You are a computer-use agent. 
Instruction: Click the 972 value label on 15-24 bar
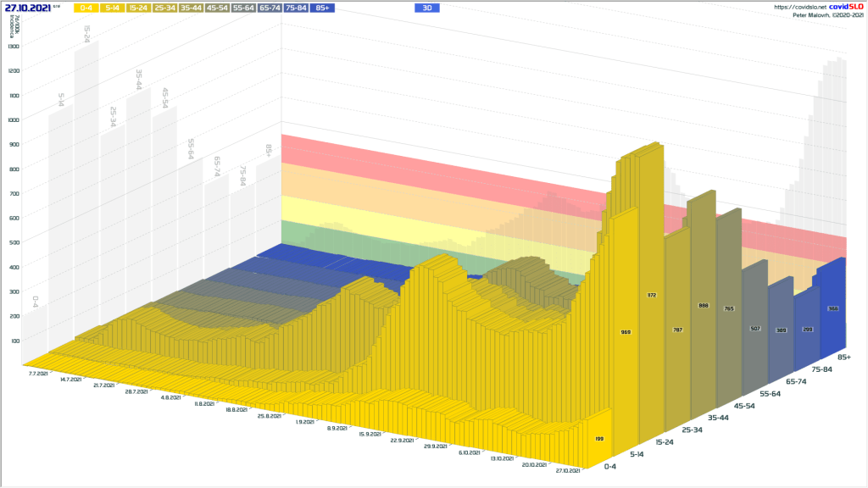click(x=652, y=295)
